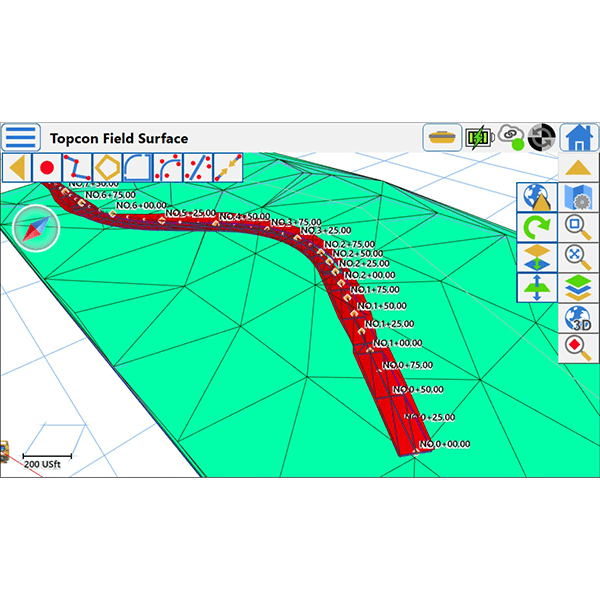
Task: Rotate view with the green arrow
Action: click(x=537, y=228)
